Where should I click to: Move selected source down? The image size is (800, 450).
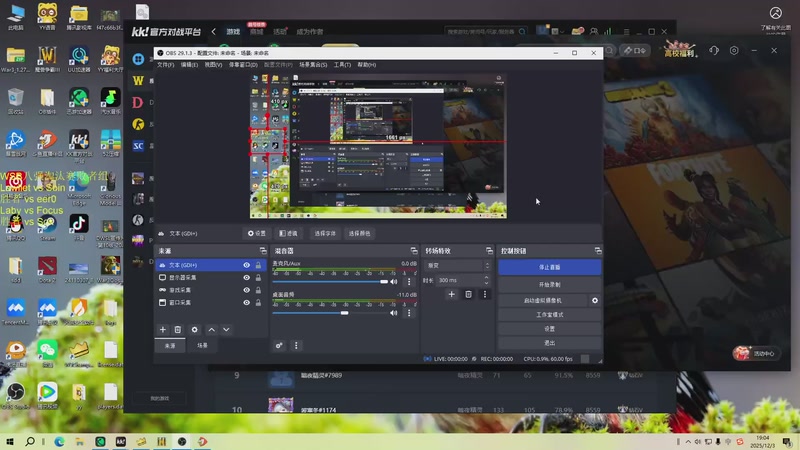tap(226, 330)
